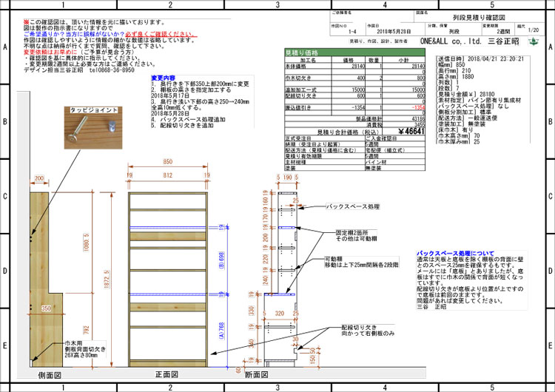Select the [見積り金額¥] 28180 spec line
555x392 pixels.
pos(465,95)
